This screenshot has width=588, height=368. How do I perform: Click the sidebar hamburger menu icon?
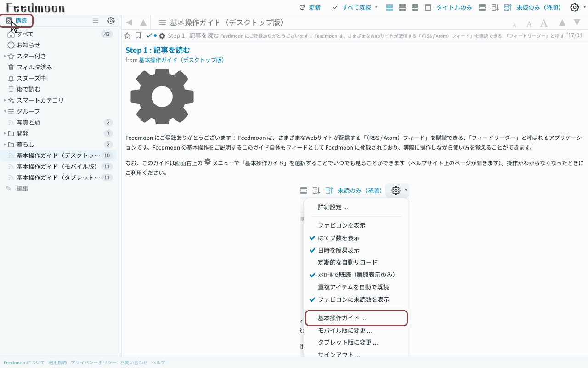pyautogui.click(x=96, y=21)
